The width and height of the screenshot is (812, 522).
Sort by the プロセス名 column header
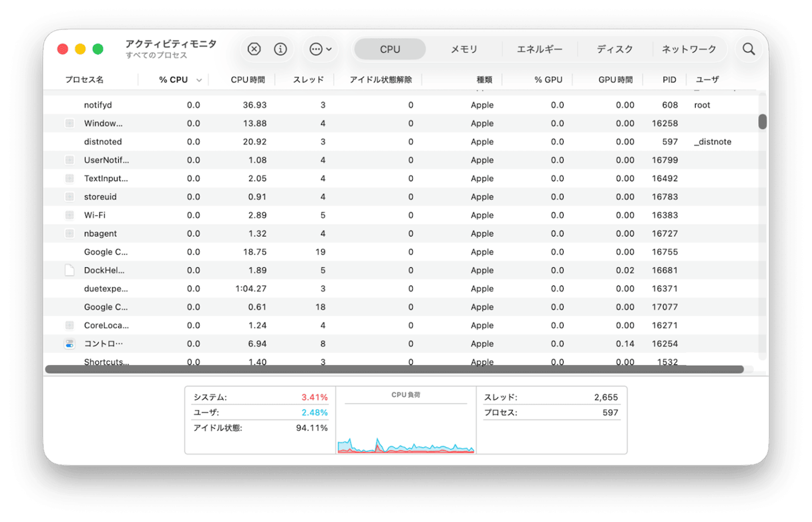[84, 80]
